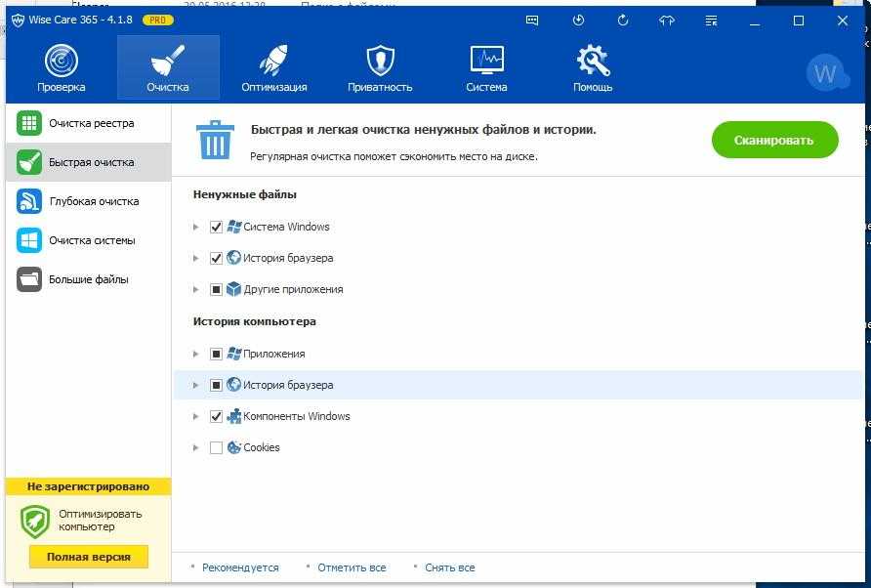Viewport: 871px width, 588px height.
Task: Click globe icon under История компьютера
Action: pos(233,385)
